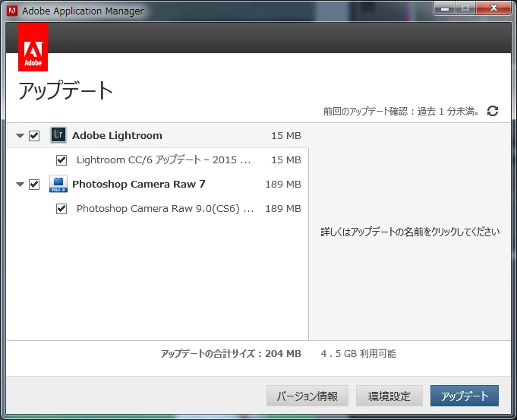
Task: Collapse the Photoshop Camera Raw 7 group
Action: (20, 184)
